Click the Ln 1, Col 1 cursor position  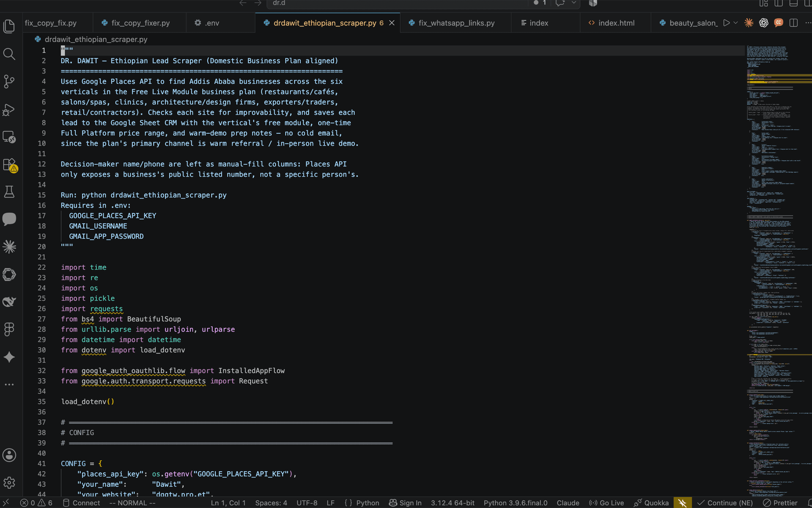(x=228, y=503)
